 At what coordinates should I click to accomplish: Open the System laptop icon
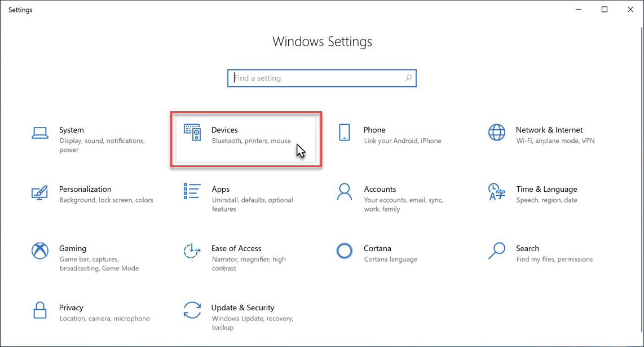40,133
